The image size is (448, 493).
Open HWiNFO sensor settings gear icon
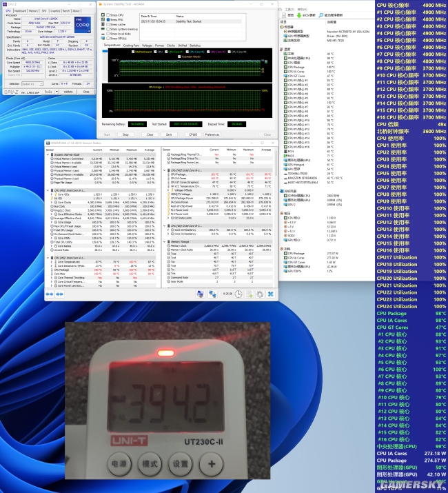260,294
